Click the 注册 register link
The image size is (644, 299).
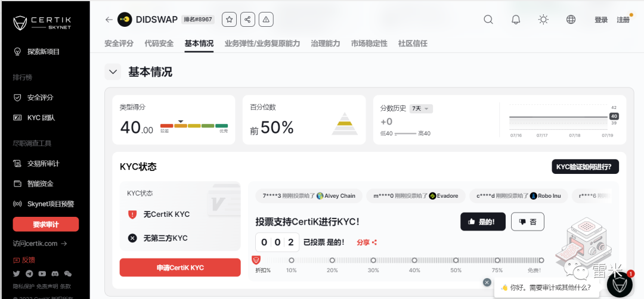pyautogui.click(x=623, y=20)
